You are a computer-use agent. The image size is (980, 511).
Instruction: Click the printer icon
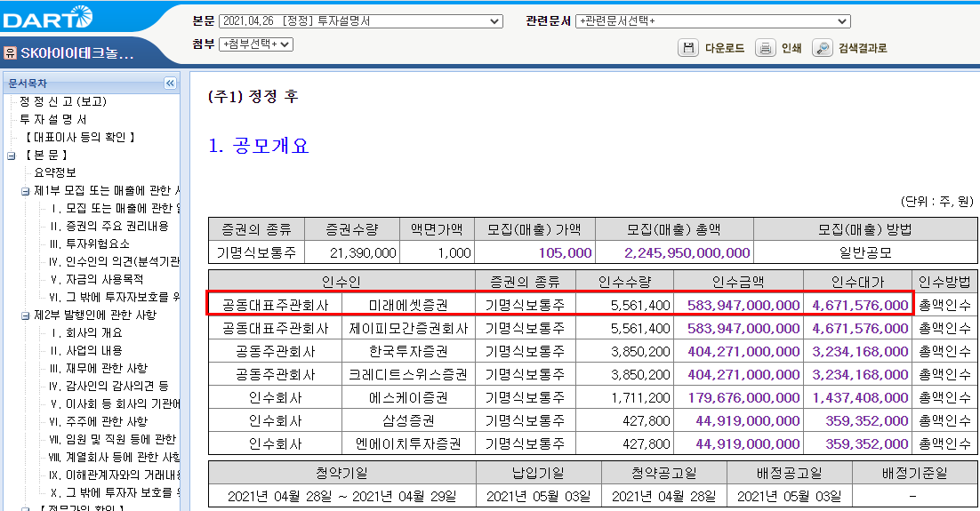[765, 47]
